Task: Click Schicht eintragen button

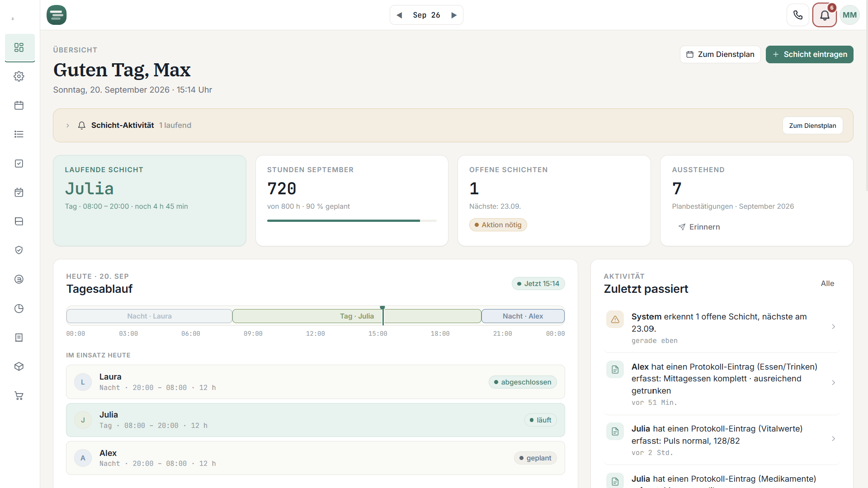Action: point(809,54)
